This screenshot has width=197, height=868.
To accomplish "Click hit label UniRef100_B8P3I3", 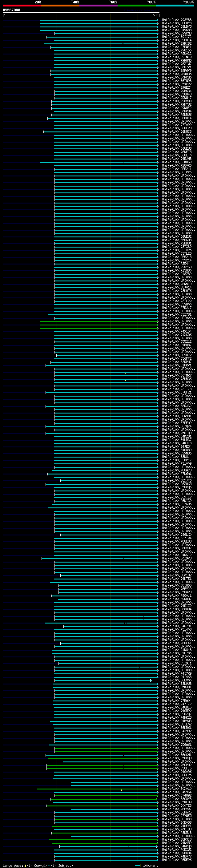I will click(x=177, y=839).
